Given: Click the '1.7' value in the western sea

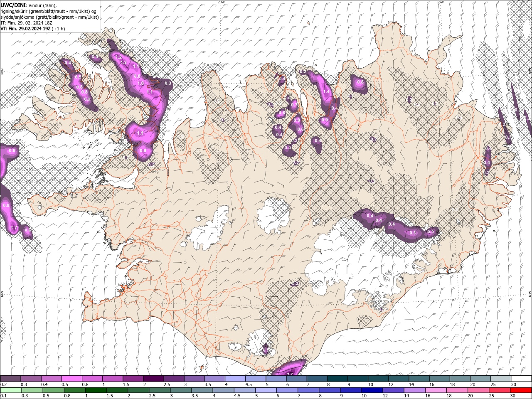Looking at the screenshot, I should [x=14, y=228].
